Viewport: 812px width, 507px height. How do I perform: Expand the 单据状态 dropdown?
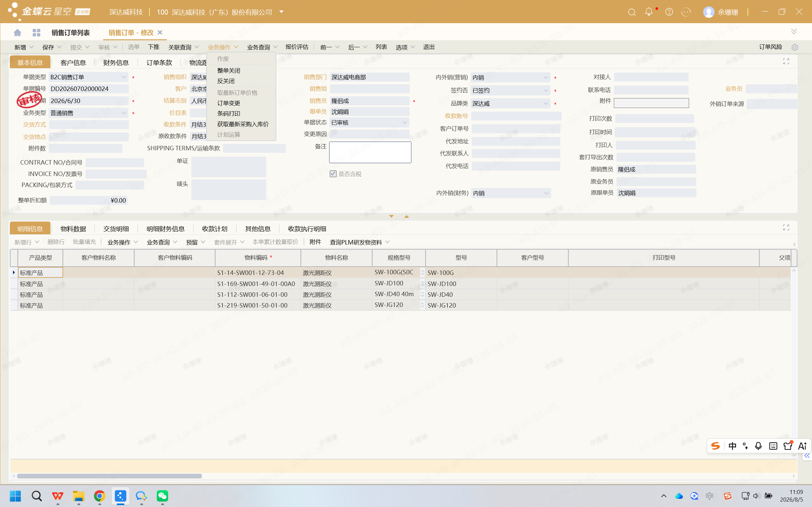tap(405, 123)
